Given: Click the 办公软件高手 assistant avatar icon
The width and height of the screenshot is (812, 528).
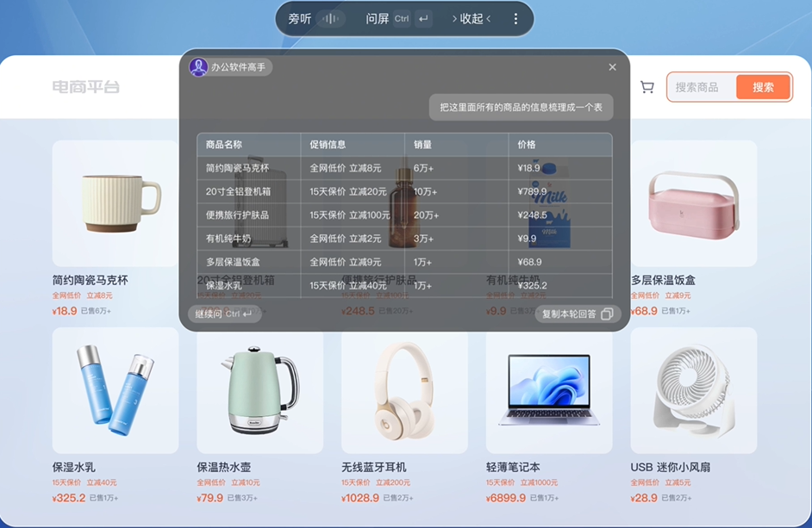Looking at the screenshot, I should pyautogui.click(x=198, y=67).
